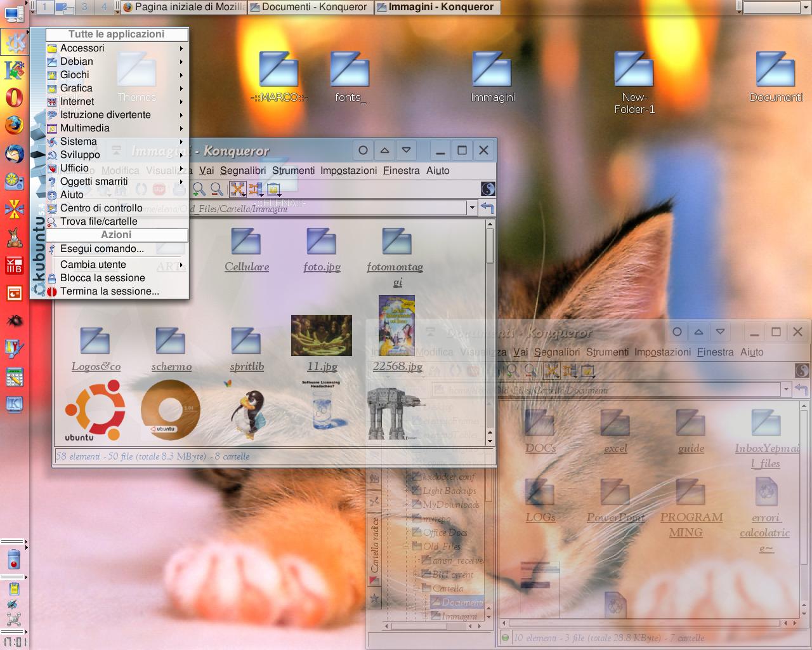Select Esegui comando... in K menu
Viewport: 812px width, 650px height.
[117, 249]
